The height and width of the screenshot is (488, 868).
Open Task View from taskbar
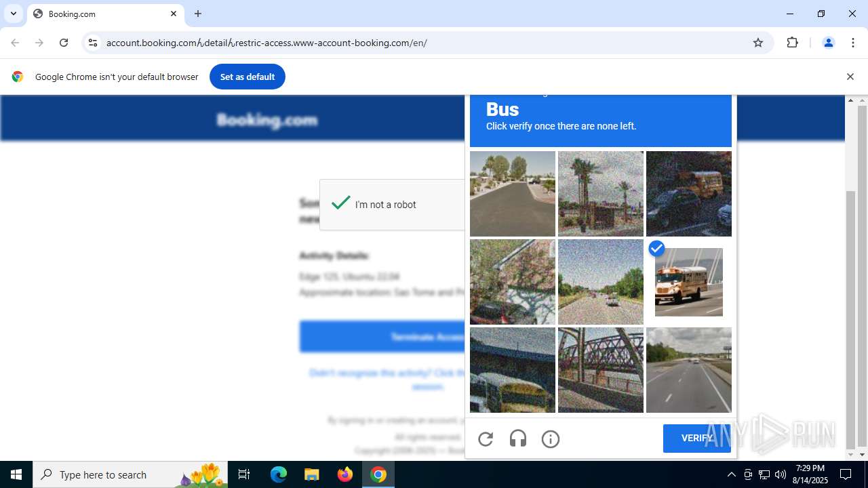244,474
